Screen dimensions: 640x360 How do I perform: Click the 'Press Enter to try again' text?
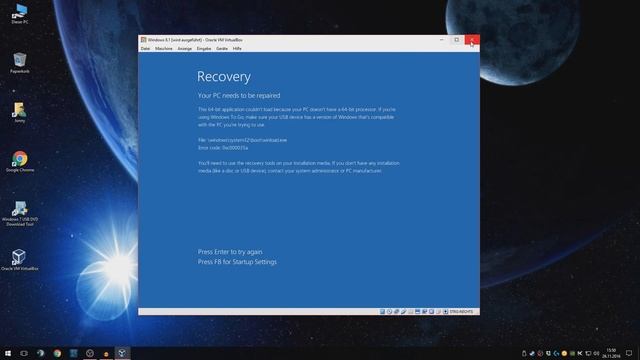[x=230, y=252]
